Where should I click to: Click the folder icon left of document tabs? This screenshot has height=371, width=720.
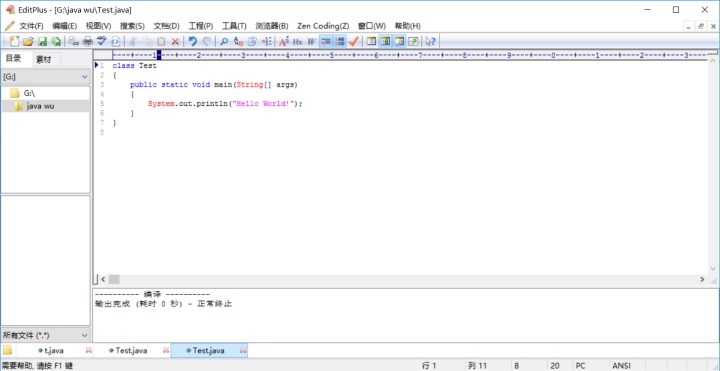[7, 350]
